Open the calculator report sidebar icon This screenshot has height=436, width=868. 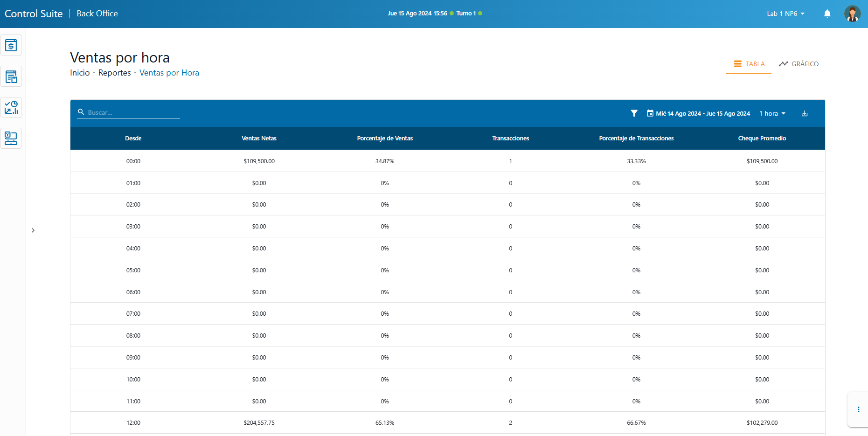(11, 76)
